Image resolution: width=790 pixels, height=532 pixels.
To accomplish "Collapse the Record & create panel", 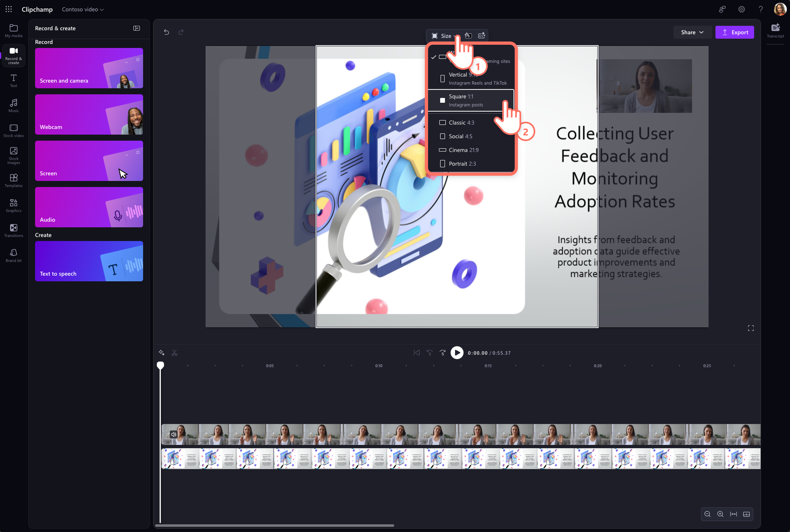I will pos(137,28).
